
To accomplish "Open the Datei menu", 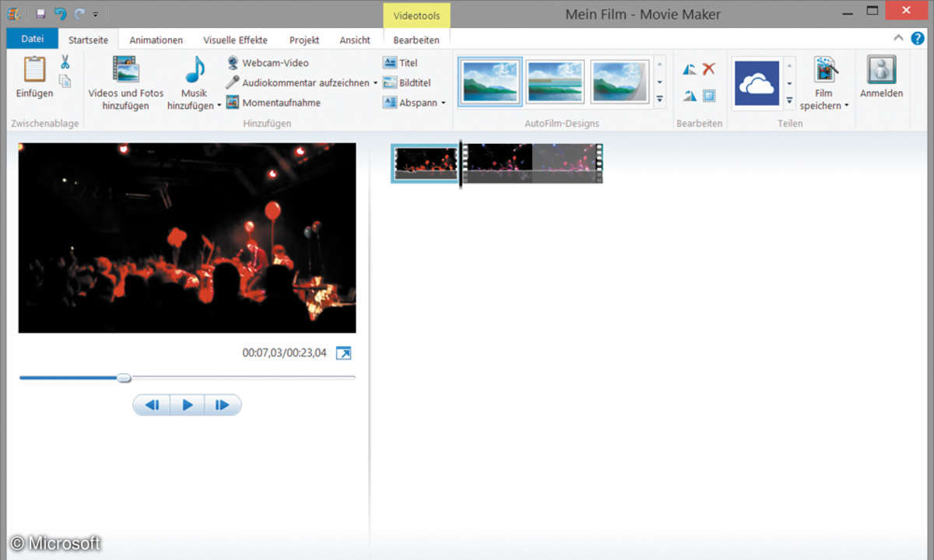I will [32, 38].
